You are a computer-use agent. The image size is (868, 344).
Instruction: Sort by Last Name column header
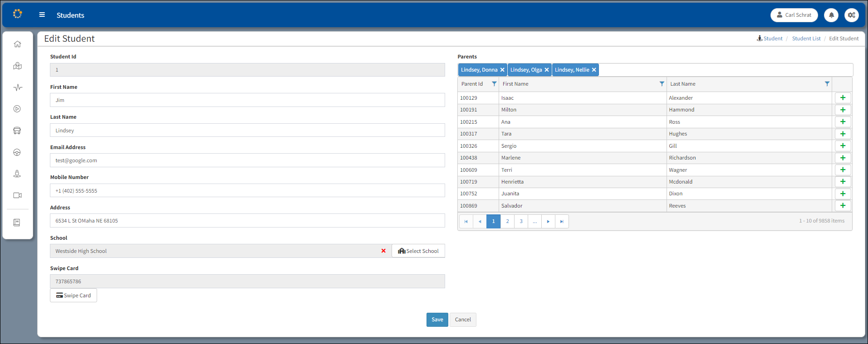[683, 84]
